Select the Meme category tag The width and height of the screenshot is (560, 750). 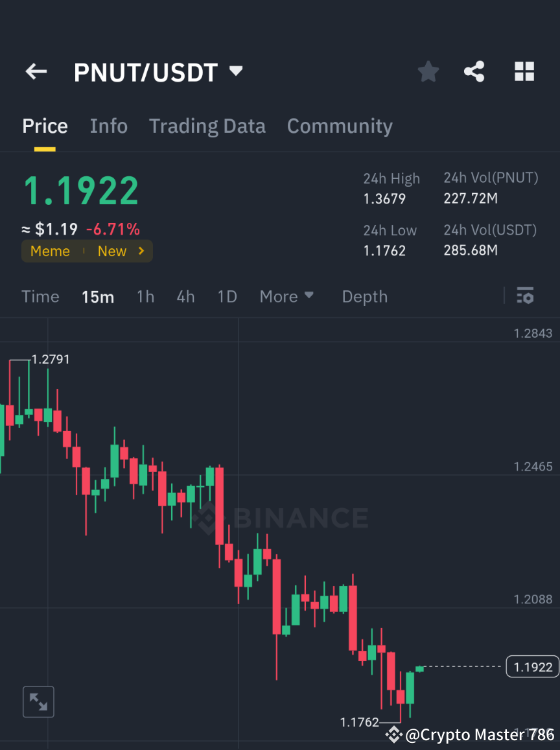pos(50,251)
